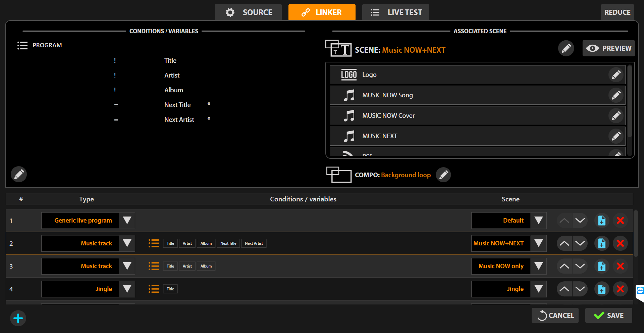Screen dimensions: 644x333
Task: Click the associated scene list scrollbar
Action: coord(630,101)
